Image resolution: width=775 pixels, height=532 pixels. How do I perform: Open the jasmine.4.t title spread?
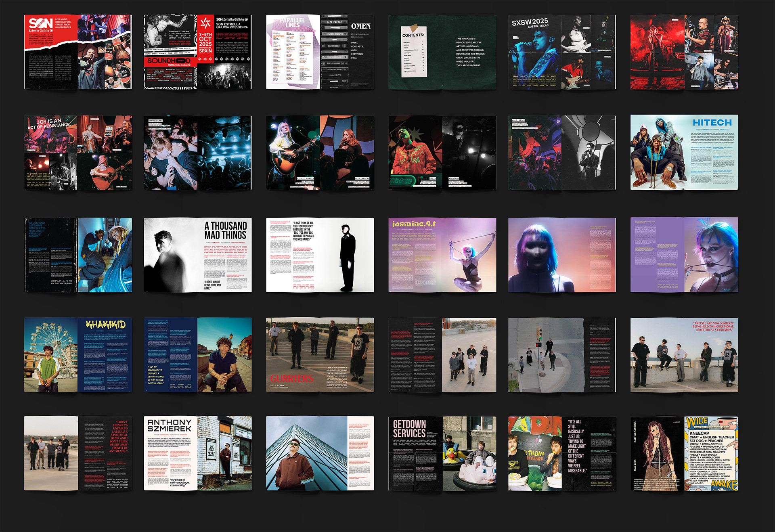[x=442, y=255]
